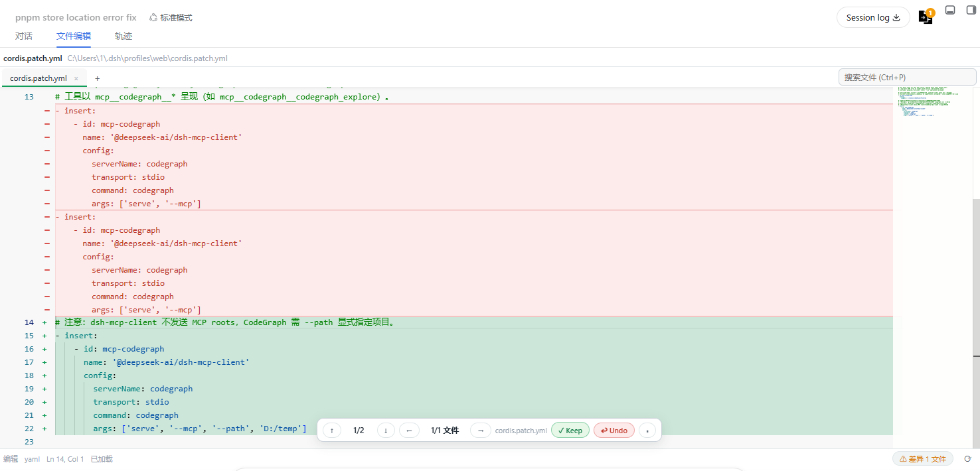
Task: Keep the changes in cordis.patch.yml
Action: [570, 430]
